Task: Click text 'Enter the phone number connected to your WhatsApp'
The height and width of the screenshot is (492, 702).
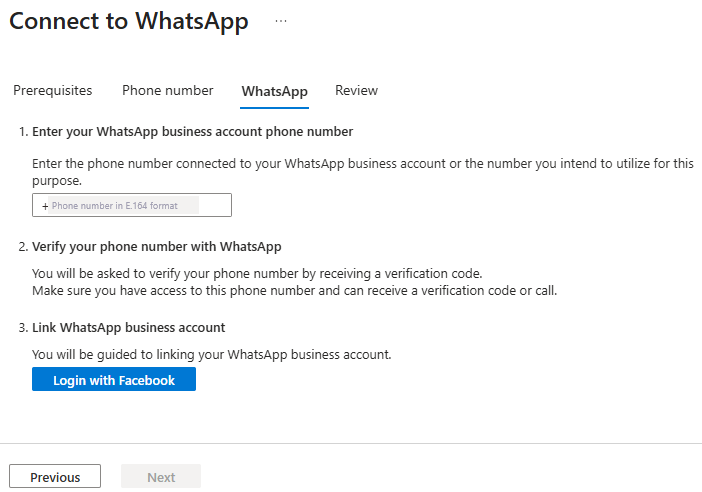Action: click(188, 164)
